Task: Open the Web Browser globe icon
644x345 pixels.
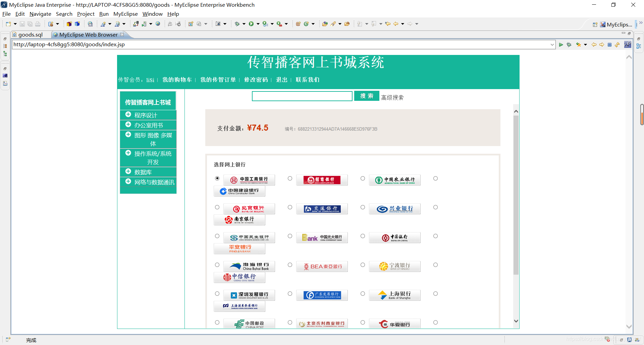Action: [x=158, y=24]
